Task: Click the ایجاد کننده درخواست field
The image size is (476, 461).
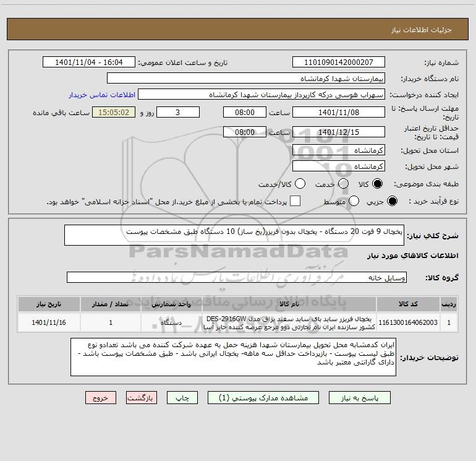Action: (x=261, y=94)
